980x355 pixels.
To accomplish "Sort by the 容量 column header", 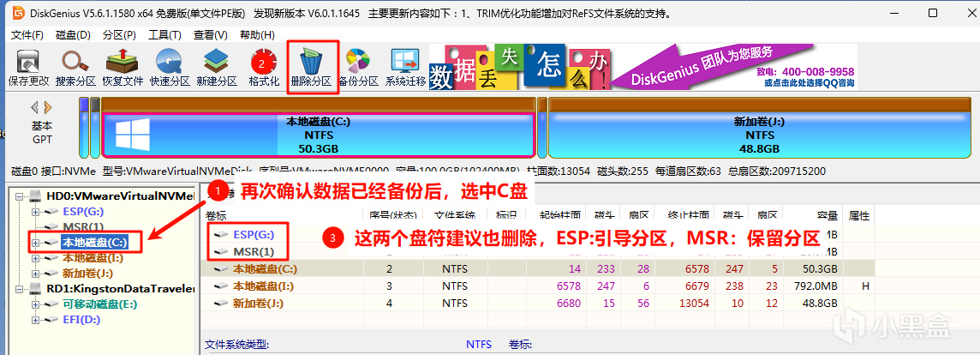I will (x=827, y=215).
